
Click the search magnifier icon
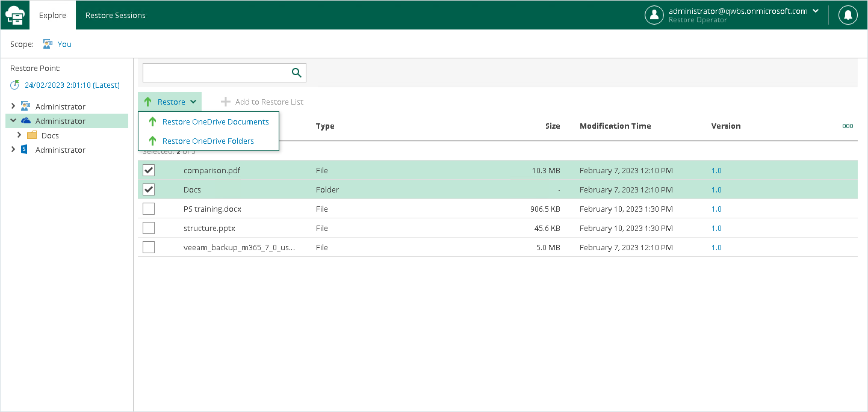tap(296, 73)
